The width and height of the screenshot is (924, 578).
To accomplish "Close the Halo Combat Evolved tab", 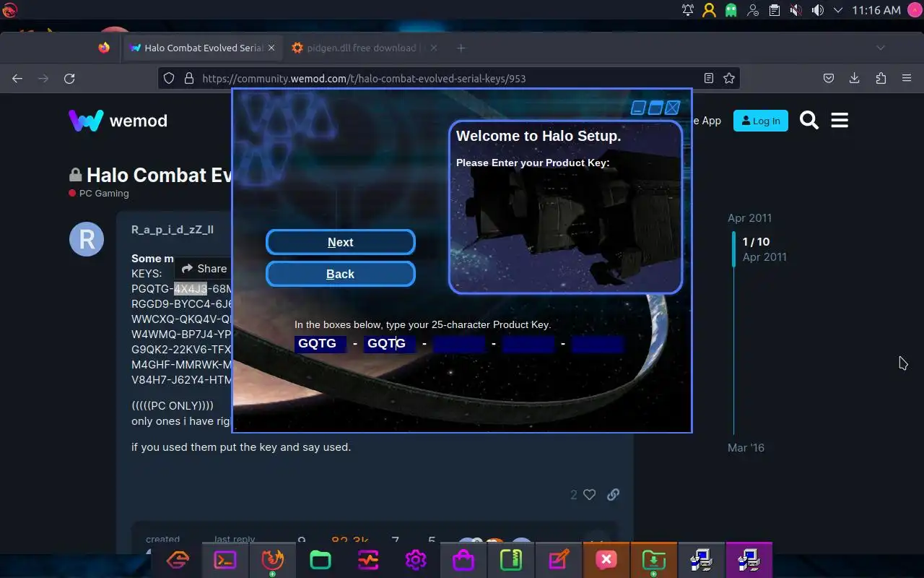I will point(271,48).
